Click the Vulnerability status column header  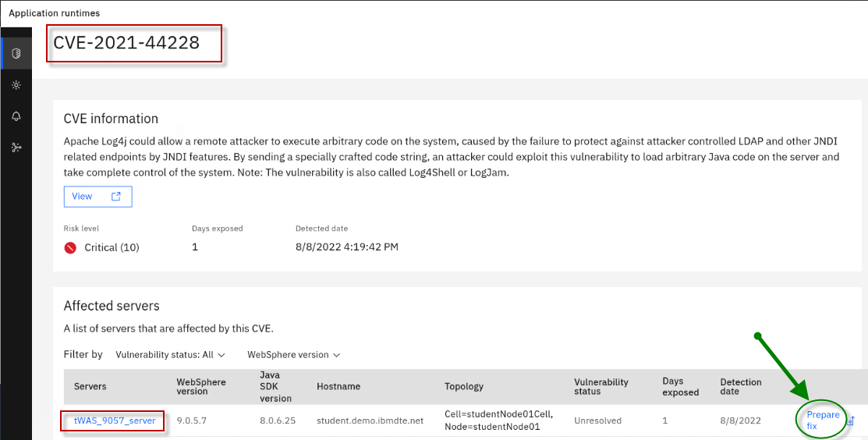pyautogui.click(x=601, y=387)
